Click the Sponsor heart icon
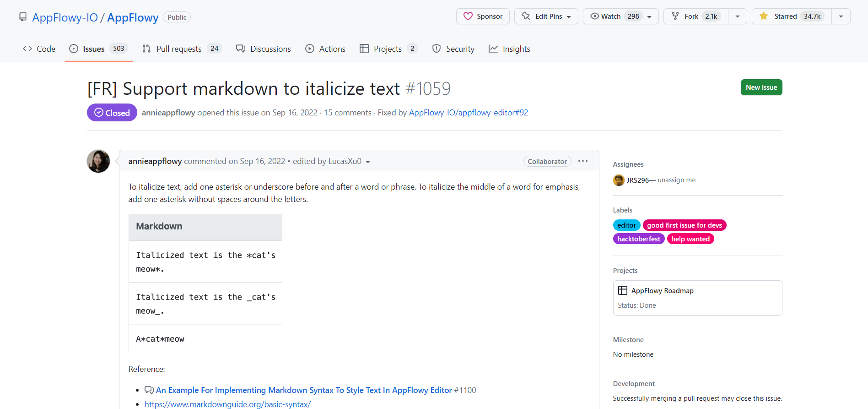 click(x=468, y=16)
